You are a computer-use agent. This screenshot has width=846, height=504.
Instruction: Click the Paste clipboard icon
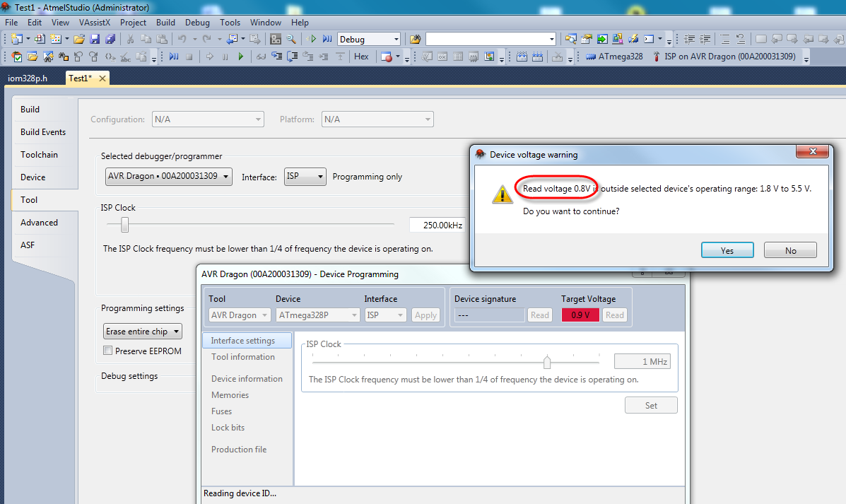pos(161,39)
